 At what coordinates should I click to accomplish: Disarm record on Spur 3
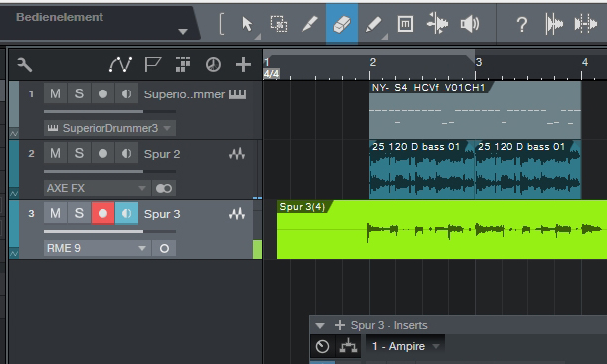coord(102,213)
